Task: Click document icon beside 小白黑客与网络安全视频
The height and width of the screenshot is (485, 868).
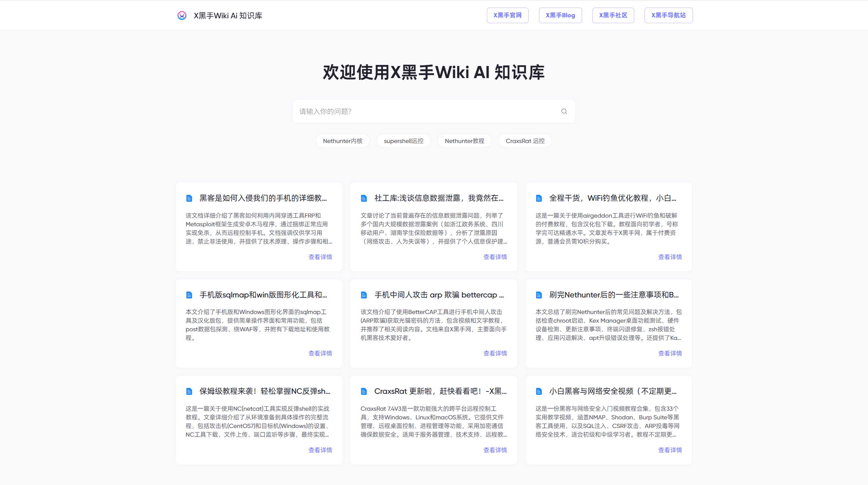Action: pyautogui.click(x=539, y=391)
